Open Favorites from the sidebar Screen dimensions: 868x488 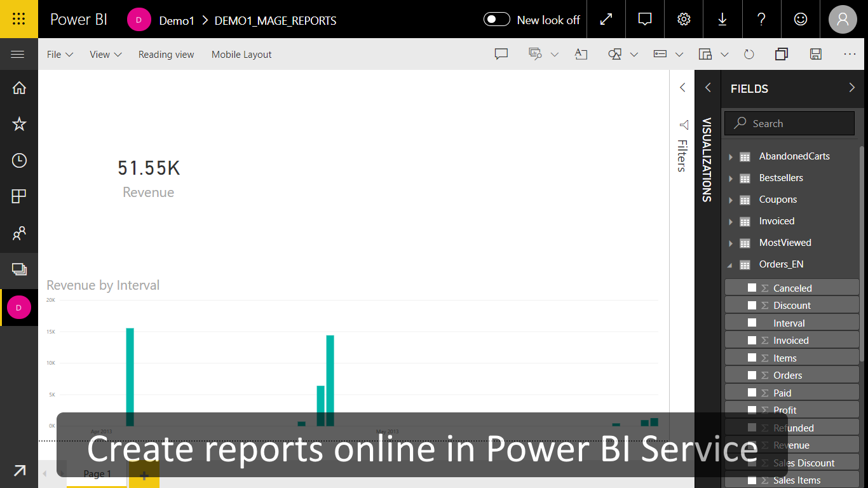point(18,124)
